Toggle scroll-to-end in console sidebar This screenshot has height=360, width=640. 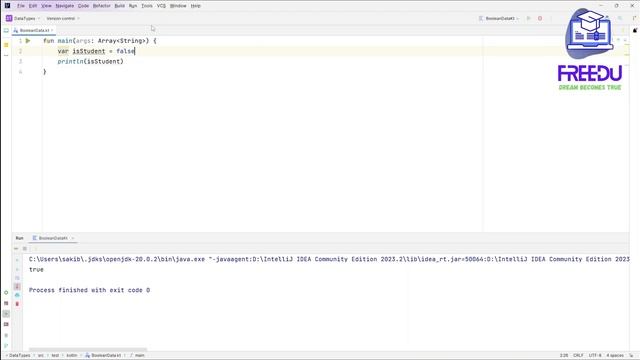pyautogui.click(x=17, y=287)
